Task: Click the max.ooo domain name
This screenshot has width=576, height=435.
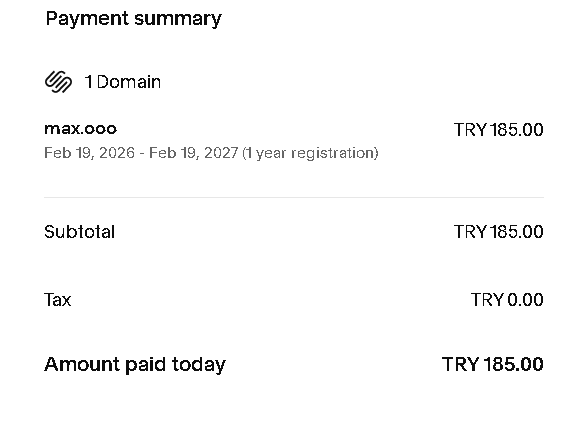Action: [x=80, y=129]
